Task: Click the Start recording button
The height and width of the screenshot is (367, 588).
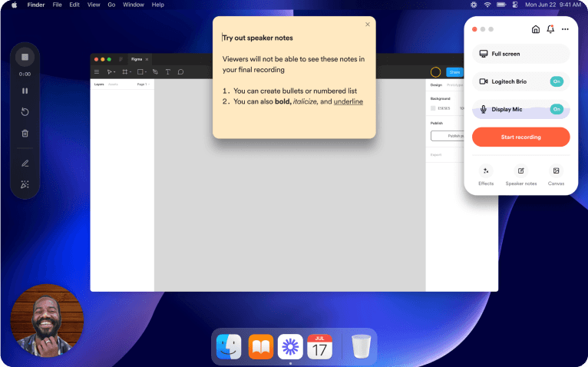Action: 521,137
